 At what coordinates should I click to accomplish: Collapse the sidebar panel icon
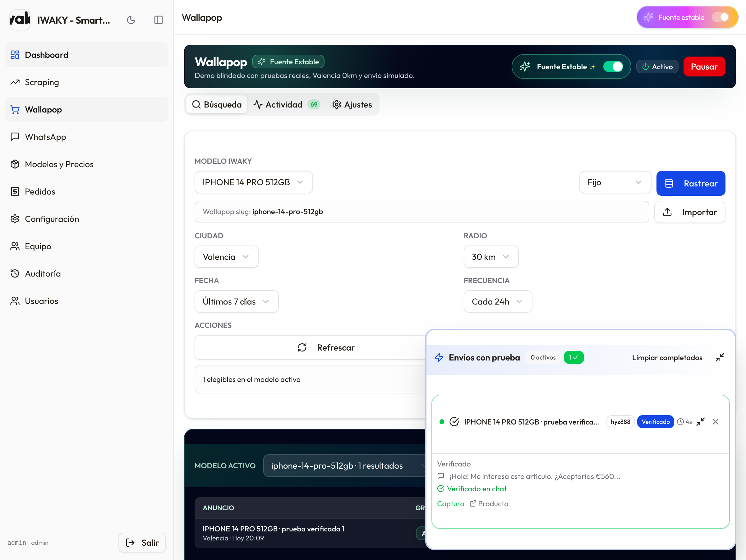[158, 20]
